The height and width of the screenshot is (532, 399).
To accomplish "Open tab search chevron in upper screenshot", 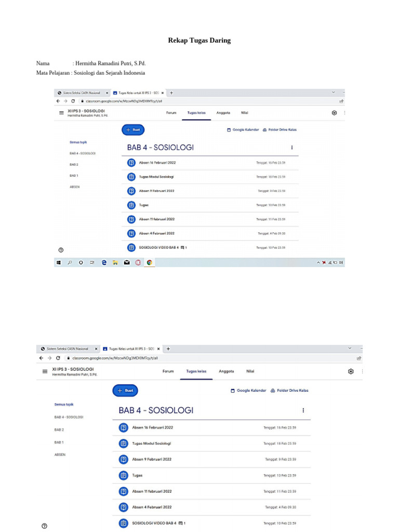I will click(x=333, y=92).
